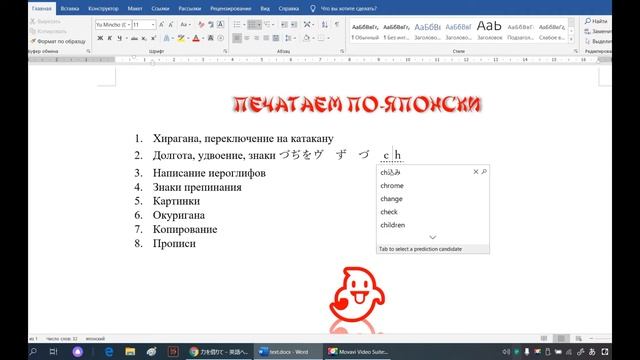The width and height of the screenshot is (640, 360).
Task: Align text to the right
Action: point(256,38)
